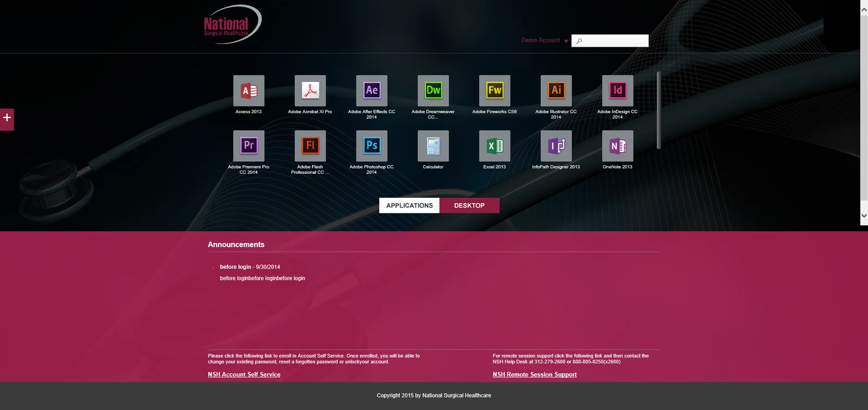This screenshot has width=868, height=410.
Task: Launch Adobe InDesign CC 2014
Action: click(x=617, y=91)
